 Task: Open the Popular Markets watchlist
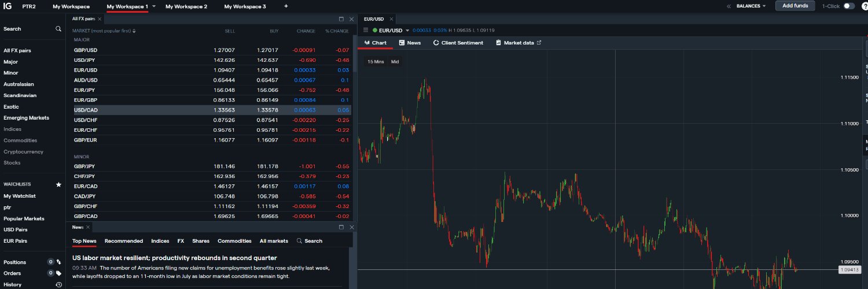coord(24,218)
